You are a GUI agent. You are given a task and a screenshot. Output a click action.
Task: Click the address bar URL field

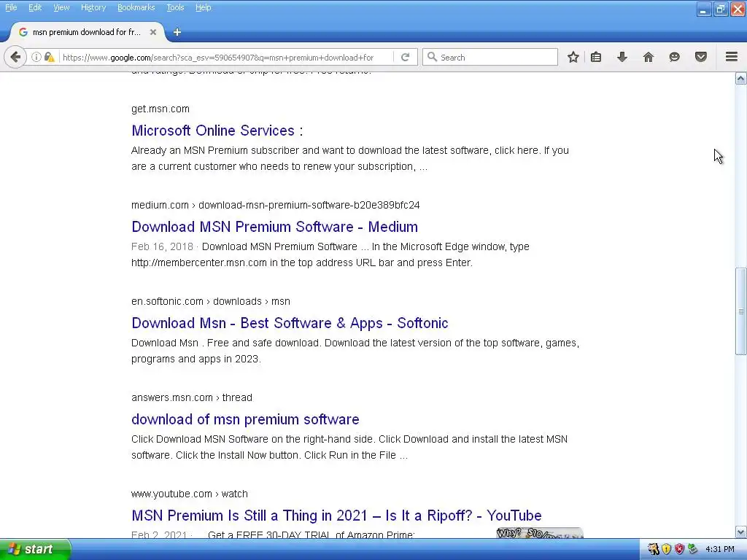tap(225, 57)
